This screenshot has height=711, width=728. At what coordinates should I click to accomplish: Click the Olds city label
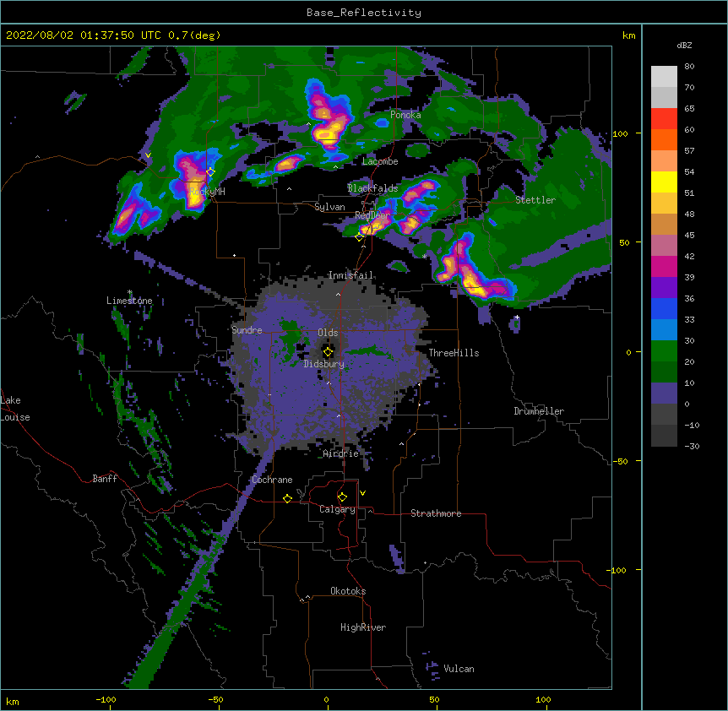[x=328, y=333]
